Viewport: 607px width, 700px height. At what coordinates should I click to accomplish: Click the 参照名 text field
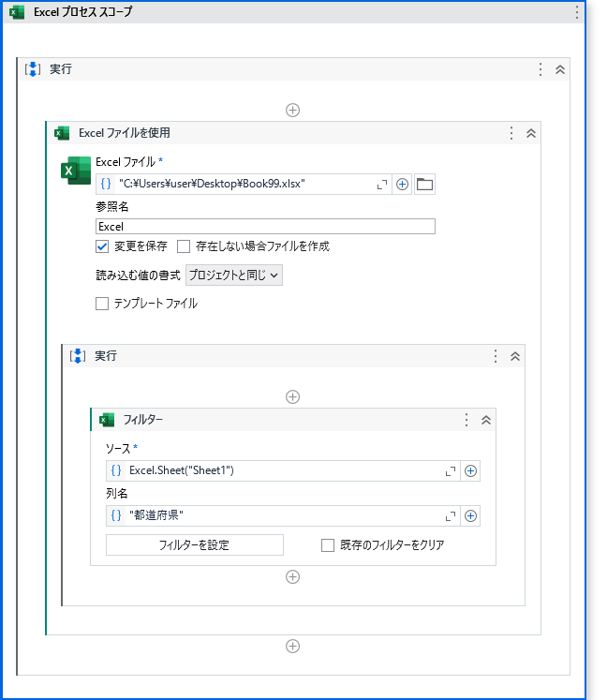coord(266,227)
